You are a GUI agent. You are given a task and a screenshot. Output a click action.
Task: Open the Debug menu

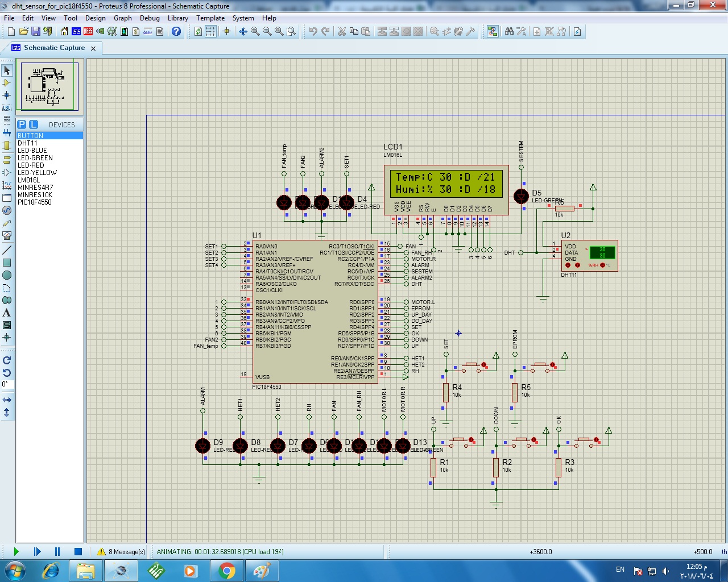coord(150,18)
